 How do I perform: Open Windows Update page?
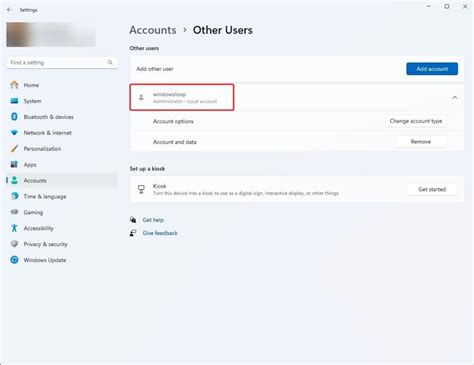(45, 260)
